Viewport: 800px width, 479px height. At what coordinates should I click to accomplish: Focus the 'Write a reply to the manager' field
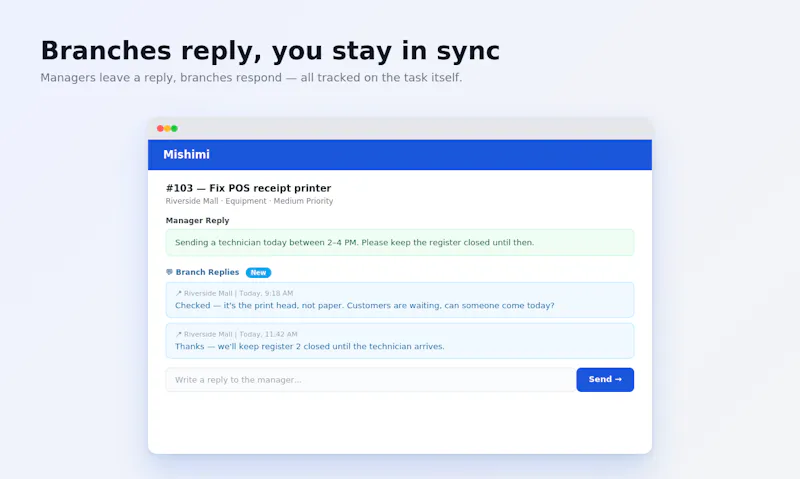(x=370, y=380)
